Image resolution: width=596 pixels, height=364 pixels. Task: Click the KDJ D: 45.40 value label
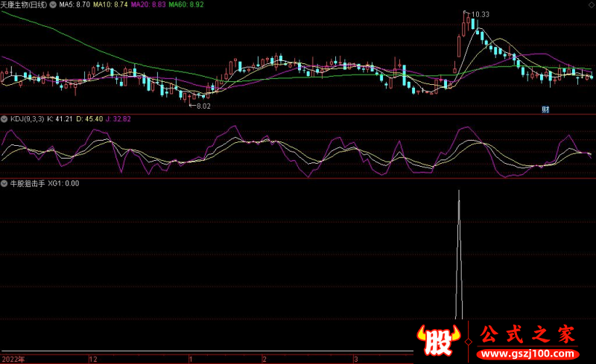click(94, 119)
